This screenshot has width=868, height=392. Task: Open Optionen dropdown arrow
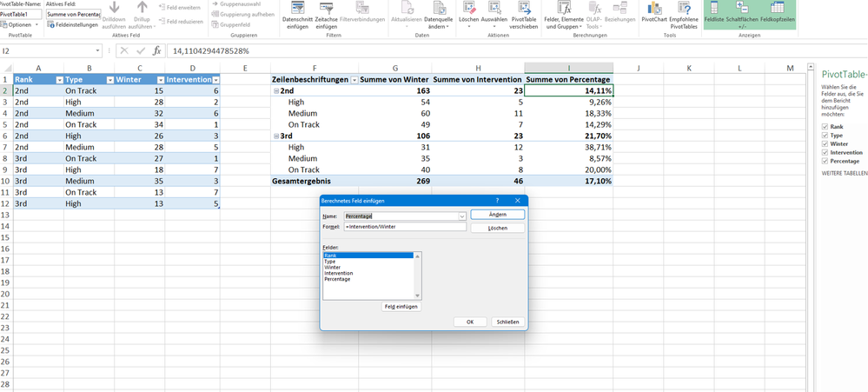point(36,25)
